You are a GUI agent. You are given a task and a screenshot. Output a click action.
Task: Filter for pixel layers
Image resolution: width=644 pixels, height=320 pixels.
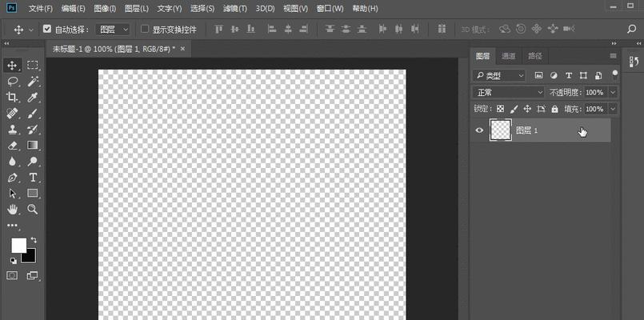pos(539,75)
